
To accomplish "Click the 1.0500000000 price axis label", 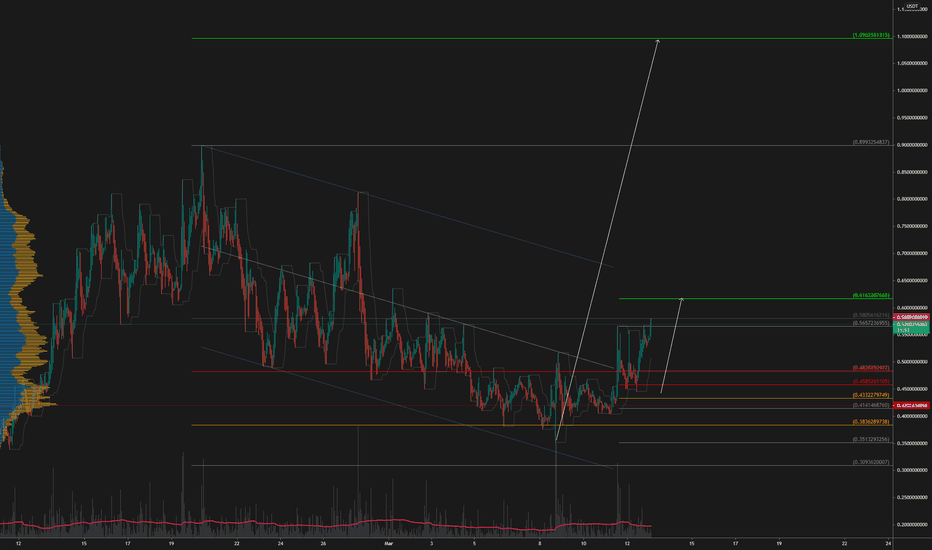I will click(912, 63).
